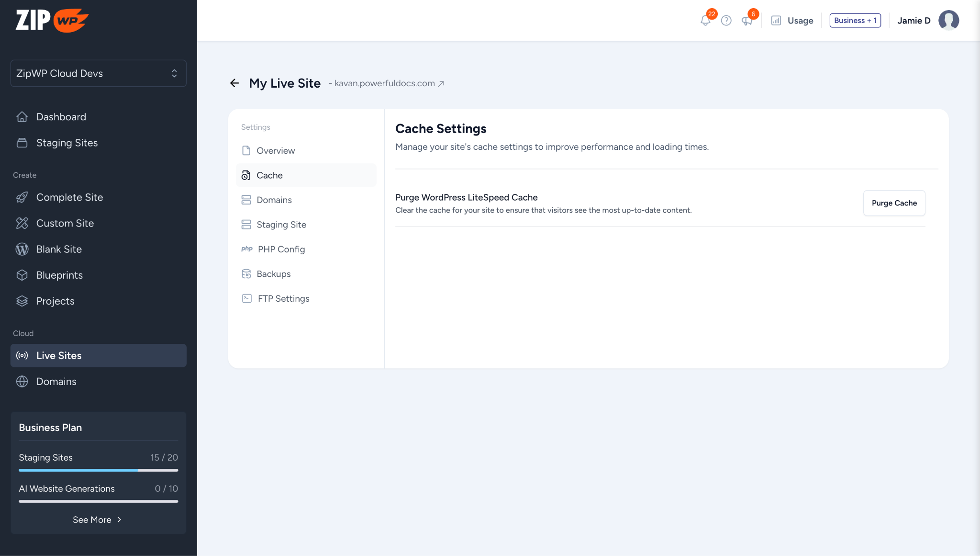Click the ZipWP logo
Image resolution: width=980 pixels, height=556 pixels.
(52, 20)
